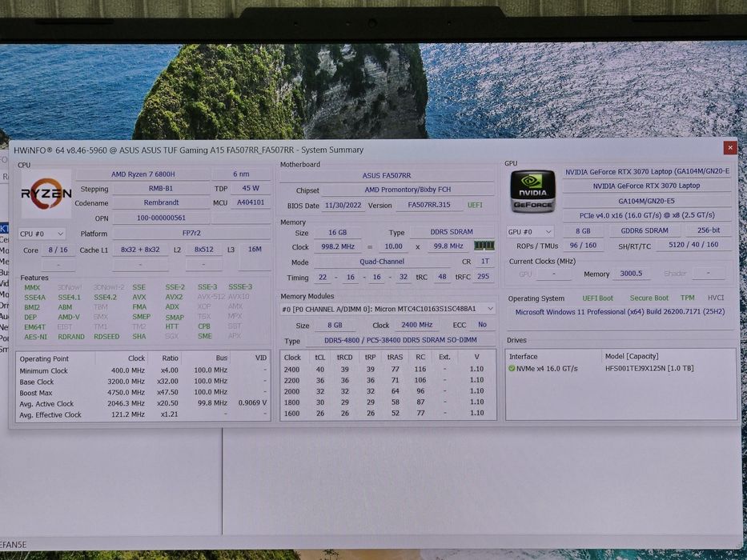The height and width of the screenshot is (560, 747).
Task: Click the A404101 MCU value
Action: pyautogui.click(x=251, y=202)
